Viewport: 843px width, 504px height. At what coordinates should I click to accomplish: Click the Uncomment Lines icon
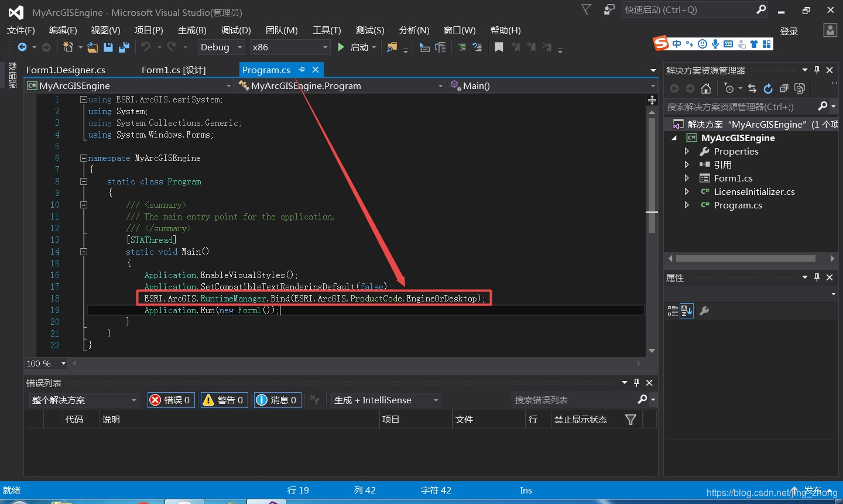[477, 47]
